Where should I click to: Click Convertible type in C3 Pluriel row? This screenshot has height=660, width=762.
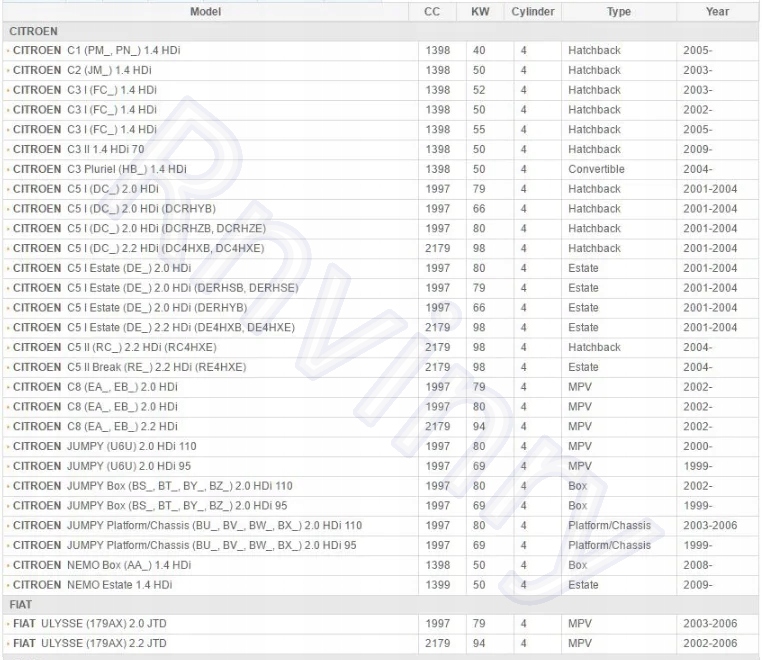596,170
